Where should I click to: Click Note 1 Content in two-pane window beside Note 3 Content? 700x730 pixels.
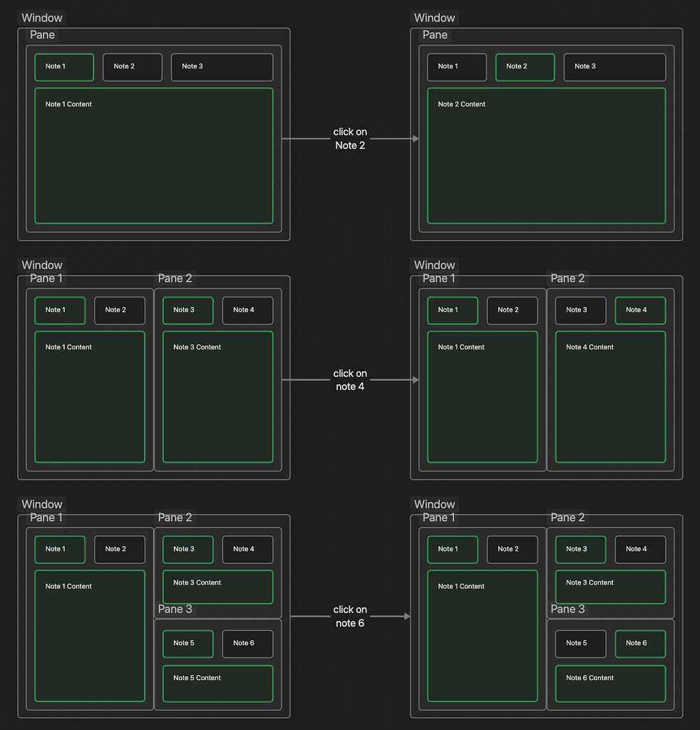pos(90,396)
